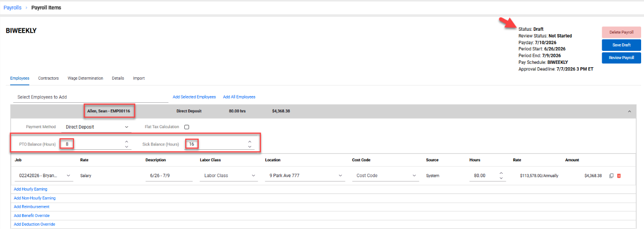This screenshot has height=229, width=644.
Task: Decrease Sick Balance hours with down arrow
Action: [x=250, y=147]
